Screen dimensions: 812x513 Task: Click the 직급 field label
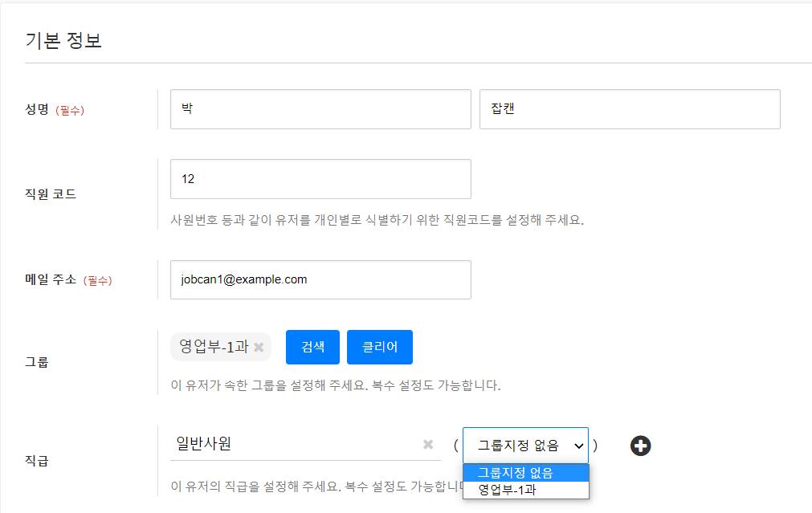(x=37, y=461)
